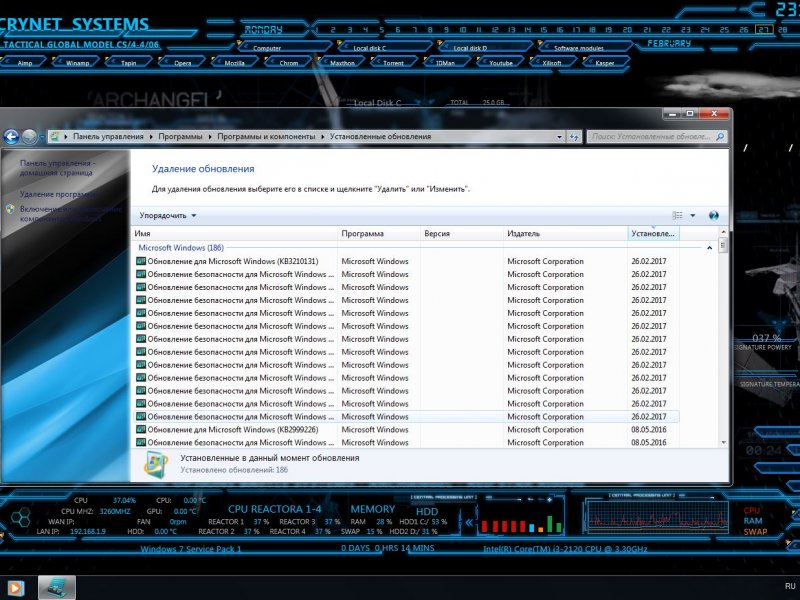Click the icon next to update KB3210131
The image size is (800, 600).
(141, 261)
